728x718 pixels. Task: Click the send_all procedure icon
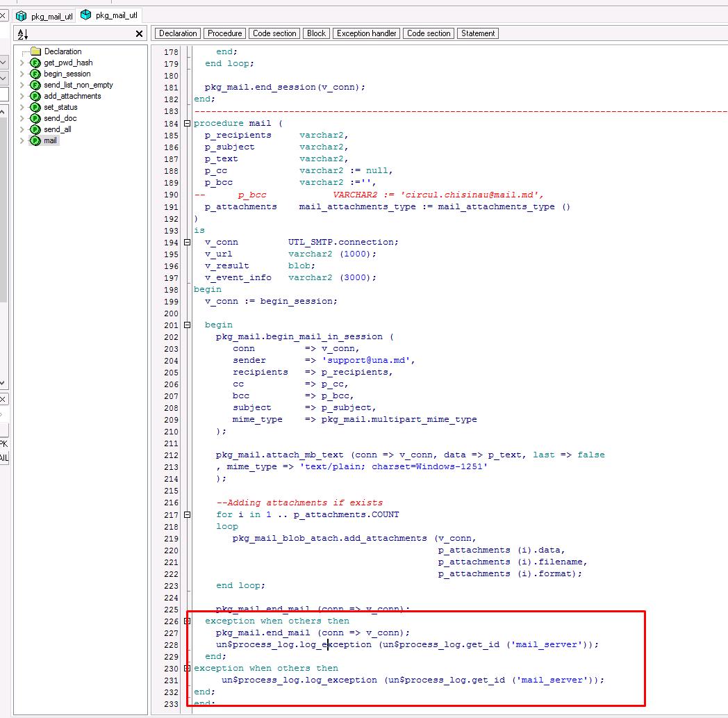pos(35,129)
